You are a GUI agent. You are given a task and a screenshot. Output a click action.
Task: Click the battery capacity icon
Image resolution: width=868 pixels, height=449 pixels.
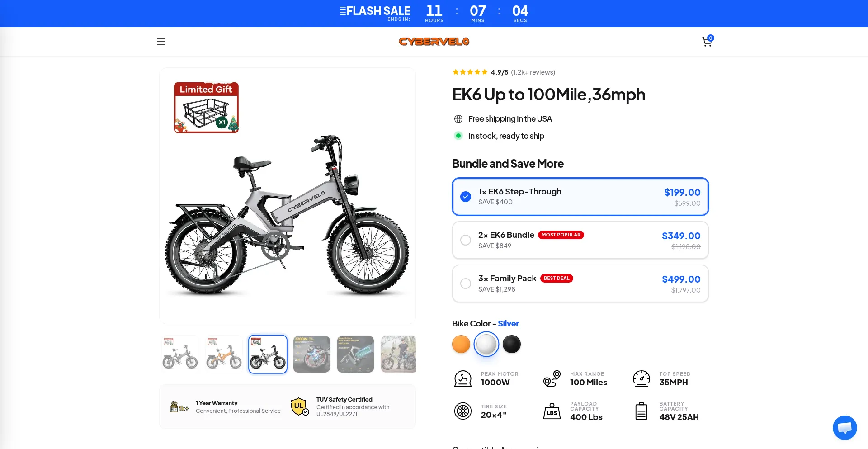[x=641, y=411]
